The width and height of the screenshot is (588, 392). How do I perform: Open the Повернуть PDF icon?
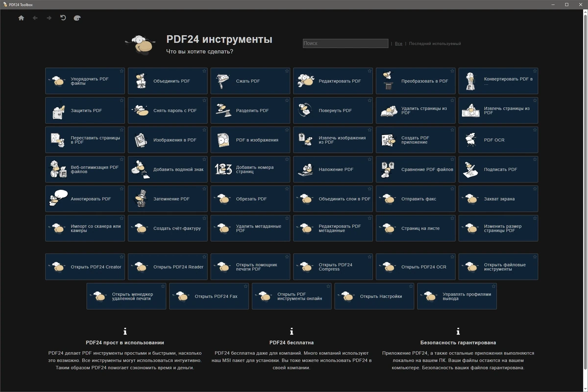tap(306, 111)
